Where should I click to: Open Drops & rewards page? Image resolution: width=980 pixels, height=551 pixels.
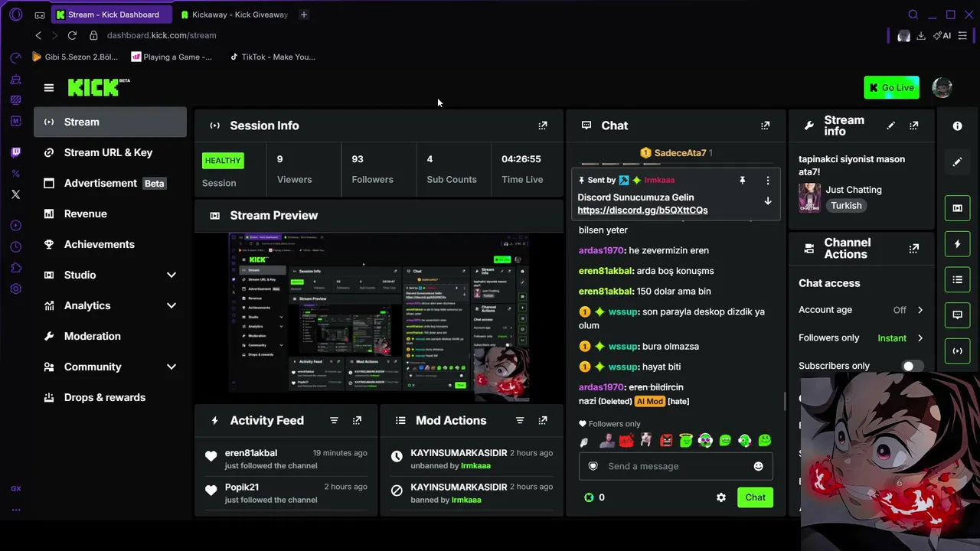pyautogui.click(x=110, y=397)
